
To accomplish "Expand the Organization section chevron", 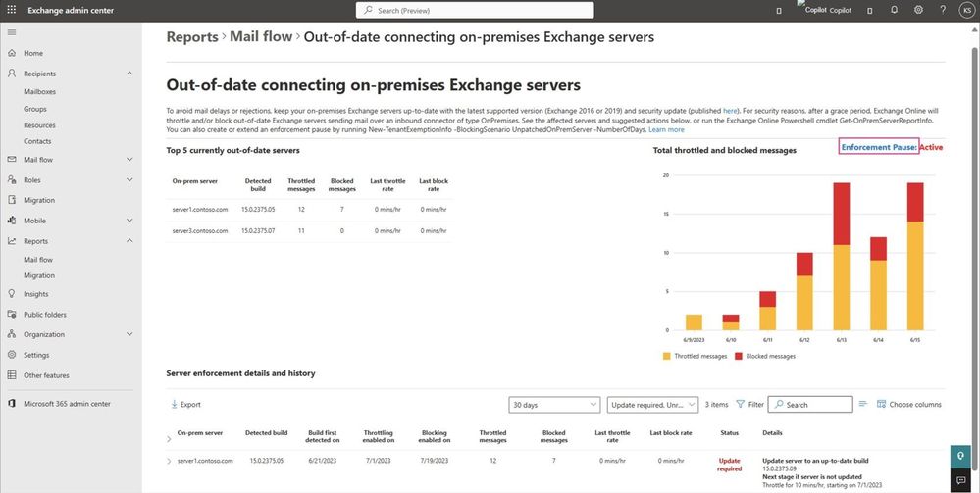I will [129, 334].
